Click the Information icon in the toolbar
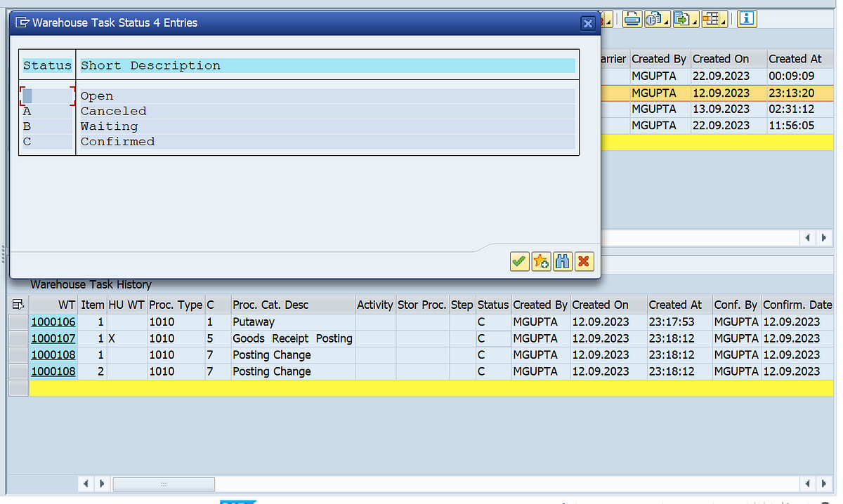The width and height of the screenshot is (843, 504). pos(746,19)
